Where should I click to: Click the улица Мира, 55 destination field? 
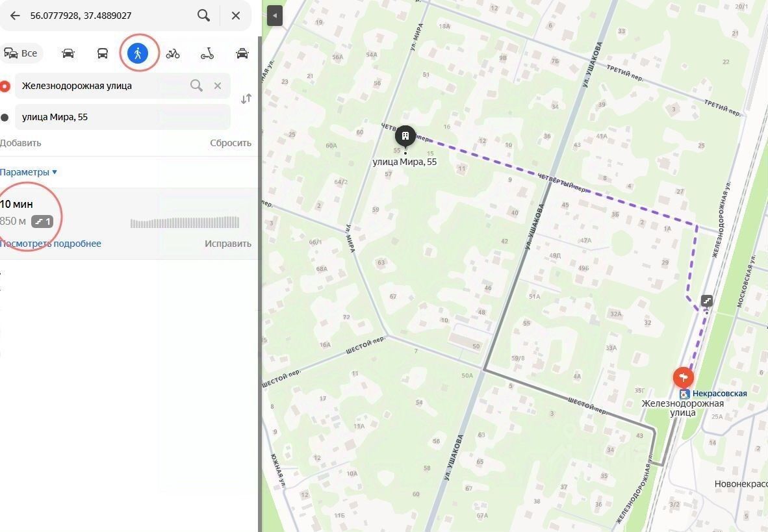click(x=122, y=117)
